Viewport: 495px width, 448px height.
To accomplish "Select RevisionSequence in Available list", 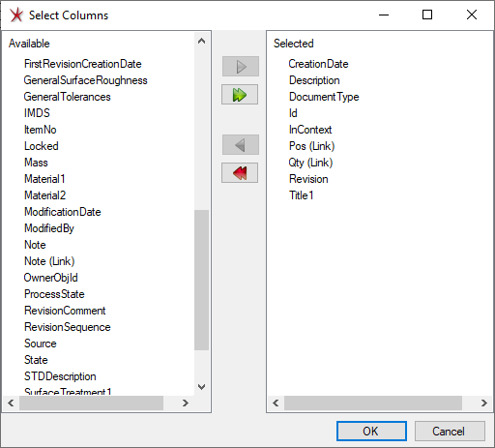I will pos(68,327).
